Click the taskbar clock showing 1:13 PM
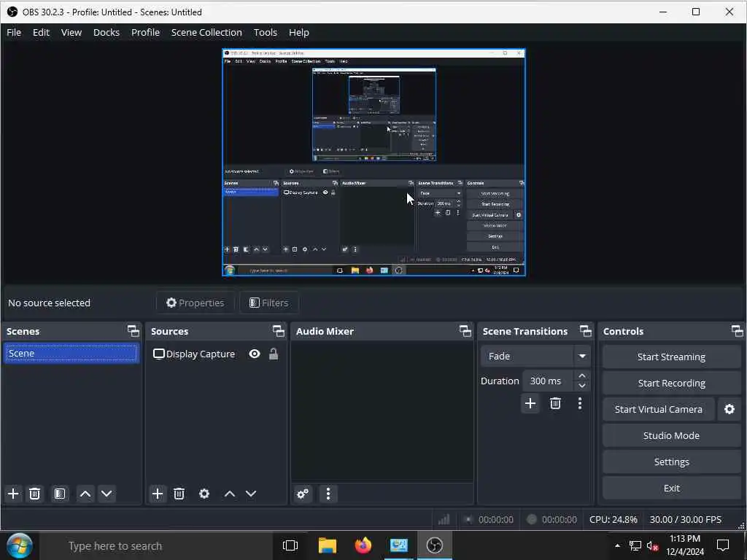Screen dimensions: 747x560 tap(684, 545)
